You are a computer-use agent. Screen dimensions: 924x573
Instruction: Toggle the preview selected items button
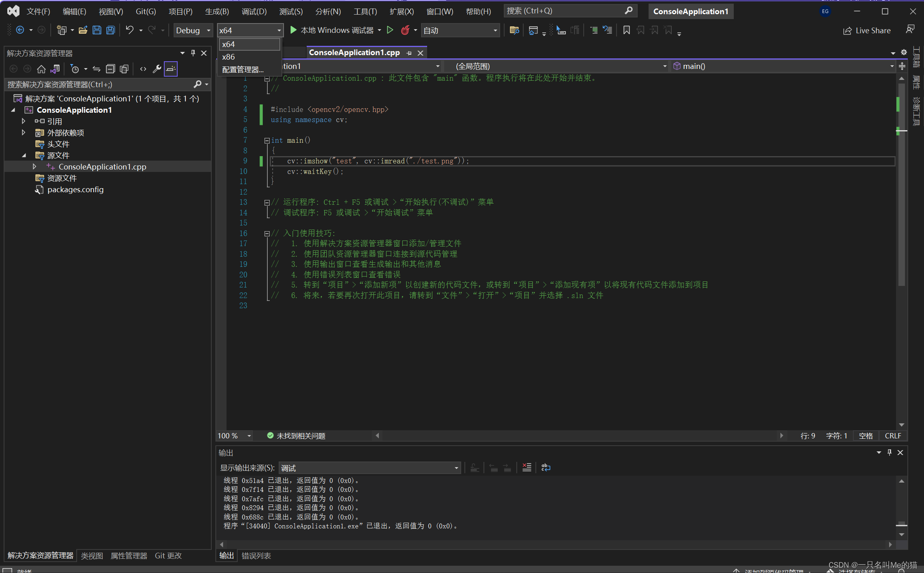171,69
